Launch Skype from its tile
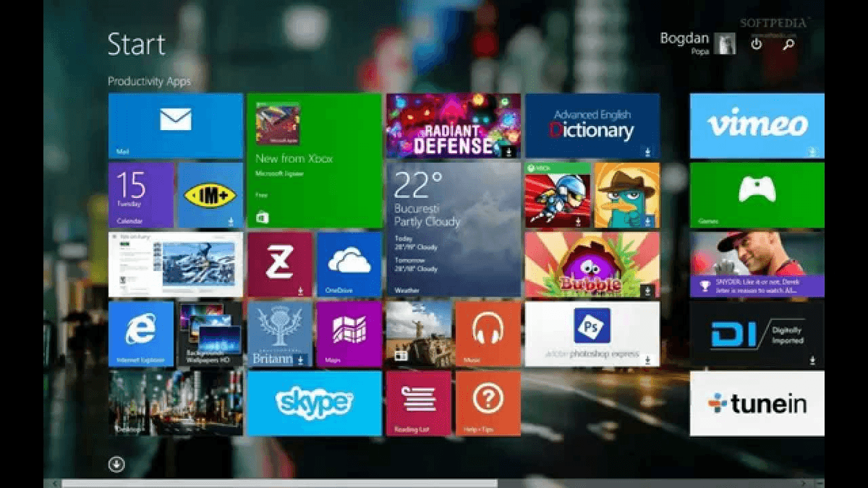 [x=314, y=403]
